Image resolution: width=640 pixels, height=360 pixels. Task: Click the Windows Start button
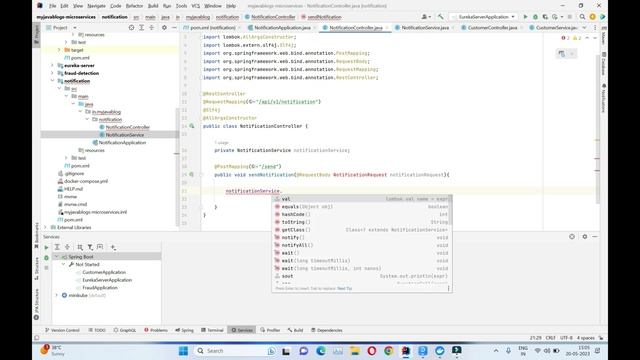coord(183,351)
